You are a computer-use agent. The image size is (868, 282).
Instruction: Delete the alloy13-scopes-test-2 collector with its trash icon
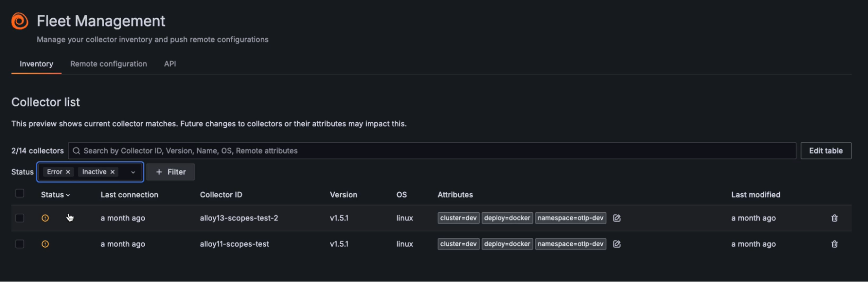tap(834, 218)
